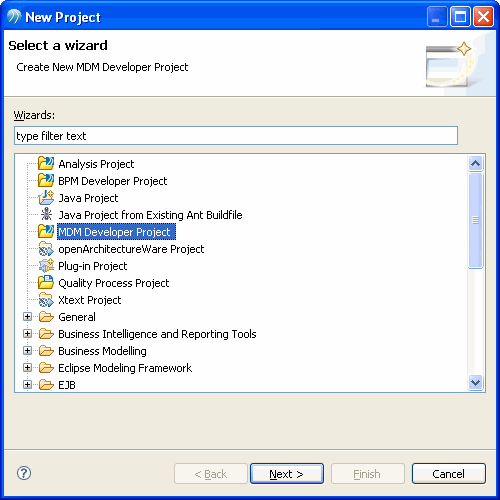Click the Quality Process Project icon
The height and width of the screenshot is (500, 500).
point(46,283)
